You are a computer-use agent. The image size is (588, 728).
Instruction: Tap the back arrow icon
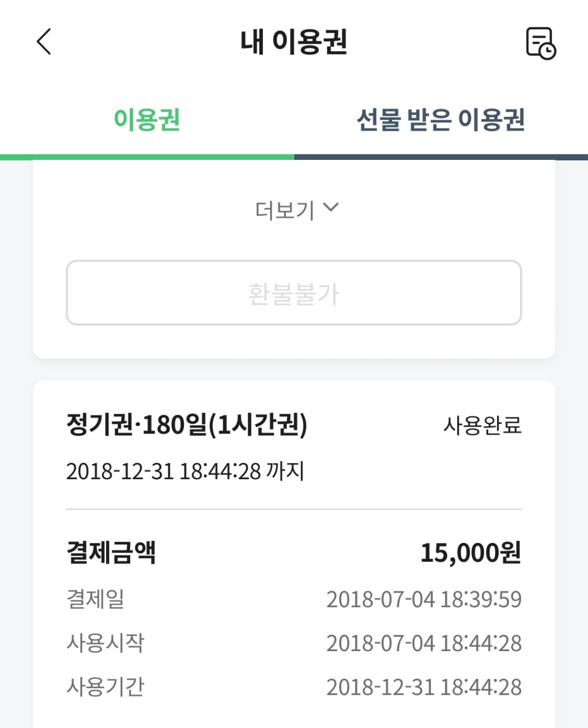point(44,41)
